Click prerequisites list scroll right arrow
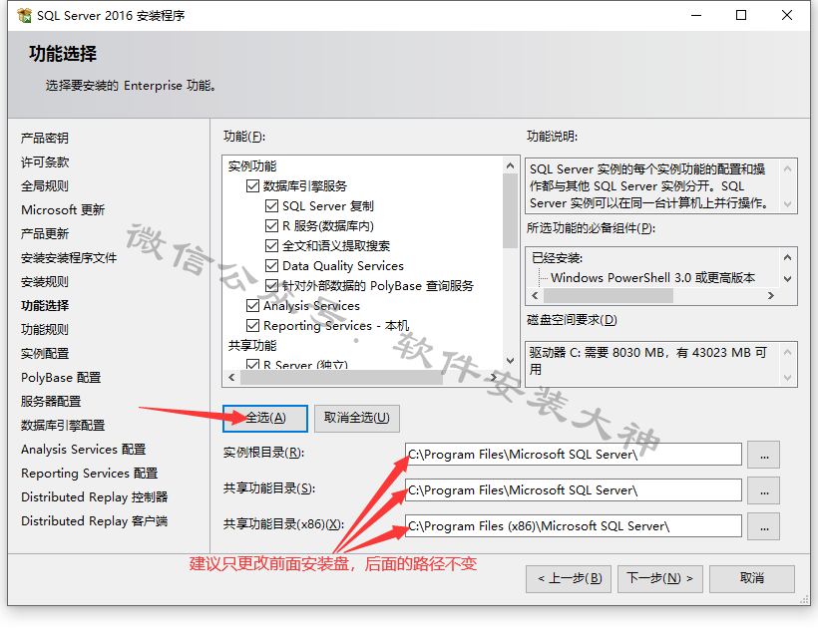The width and height of the screenshot is (818, 644). point(771,296)
